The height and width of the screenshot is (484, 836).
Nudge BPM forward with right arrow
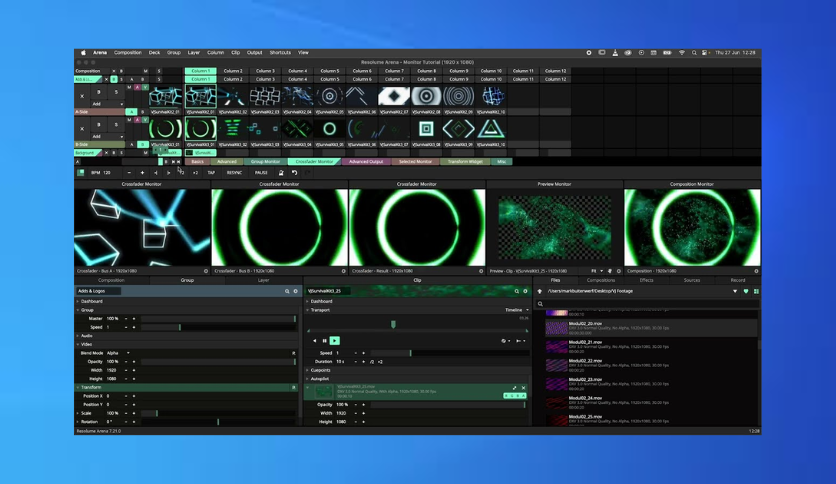(168, 173)
